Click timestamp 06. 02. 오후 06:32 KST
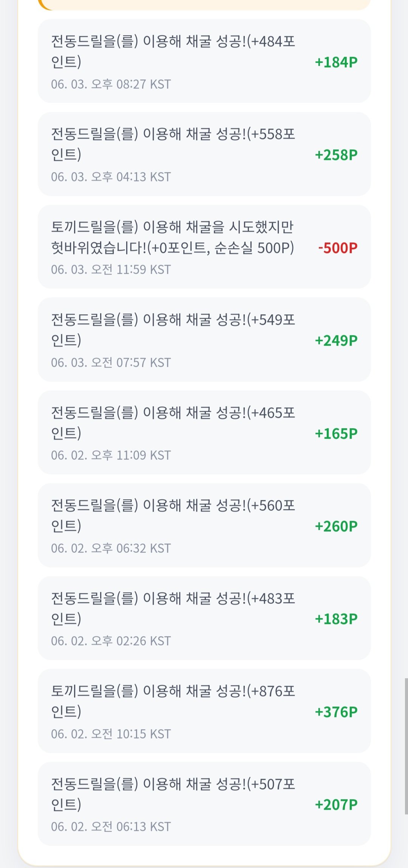 pos(111,548)
